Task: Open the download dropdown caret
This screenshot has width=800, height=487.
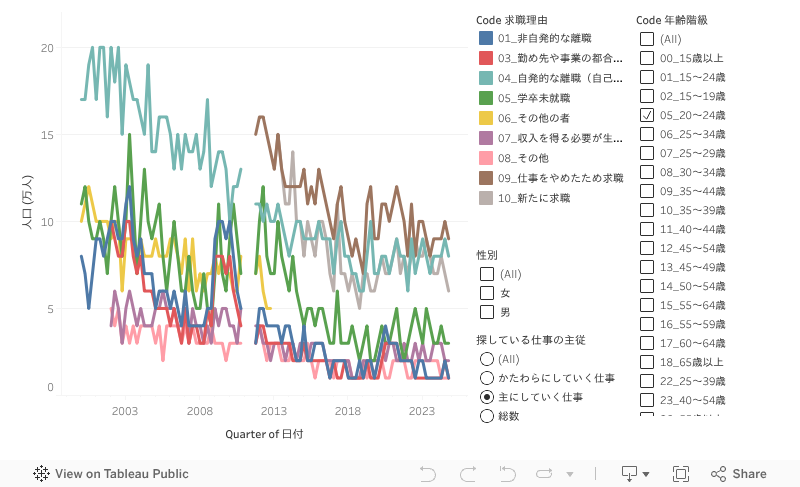Action: click(x=646, y=474)
